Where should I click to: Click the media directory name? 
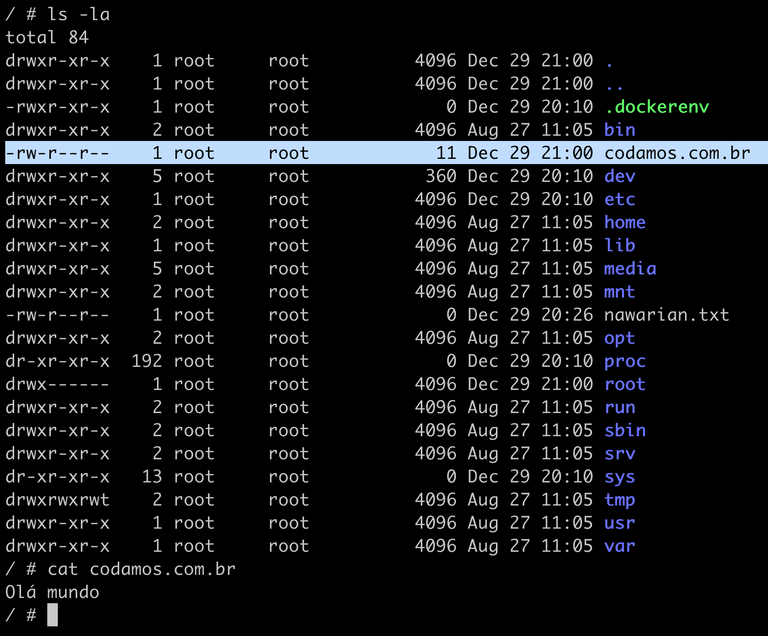tap(630, 268)
